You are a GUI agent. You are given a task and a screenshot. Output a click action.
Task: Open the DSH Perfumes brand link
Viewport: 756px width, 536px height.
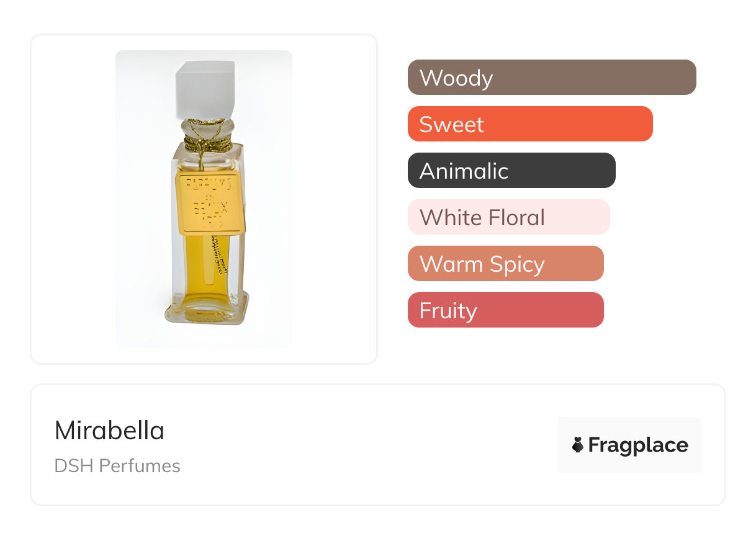117,466
